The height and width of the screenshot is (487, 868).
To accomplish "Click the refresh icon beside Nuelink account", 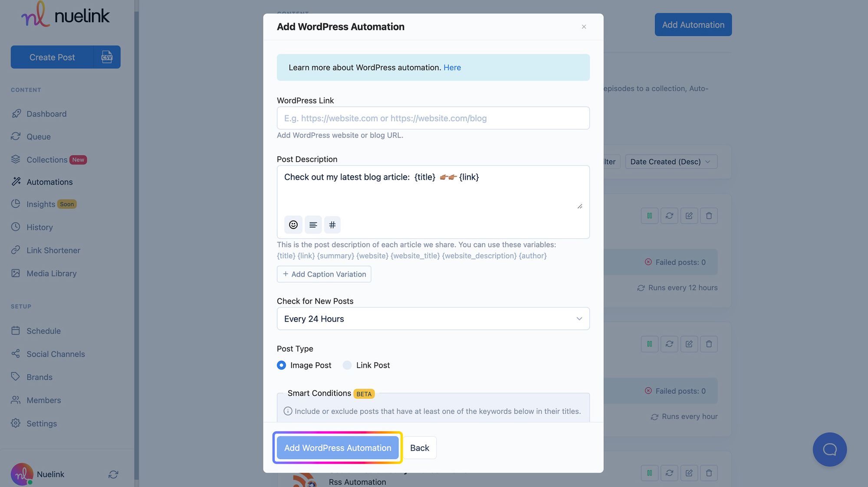I will click(x=113, y=474).
